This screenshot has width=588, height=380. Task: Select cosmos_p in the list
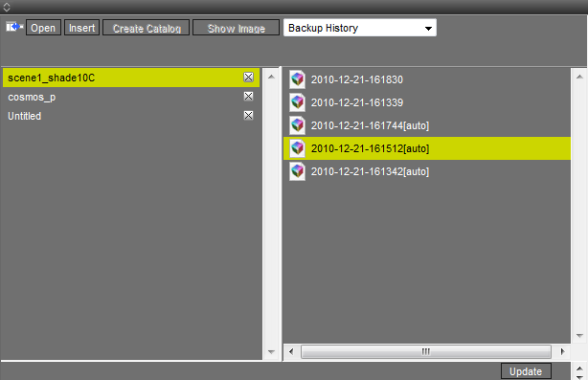click(131, 97)
